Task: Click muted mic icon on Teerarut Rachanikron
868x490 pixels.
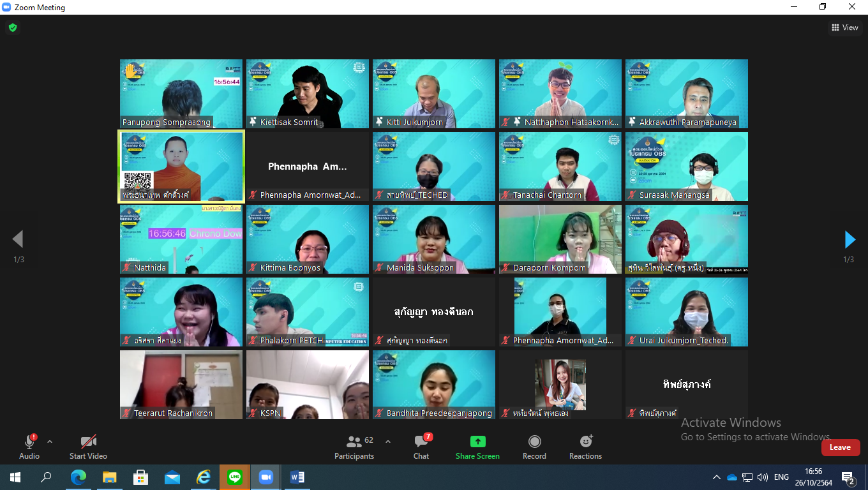Action: tap(127, 413)
